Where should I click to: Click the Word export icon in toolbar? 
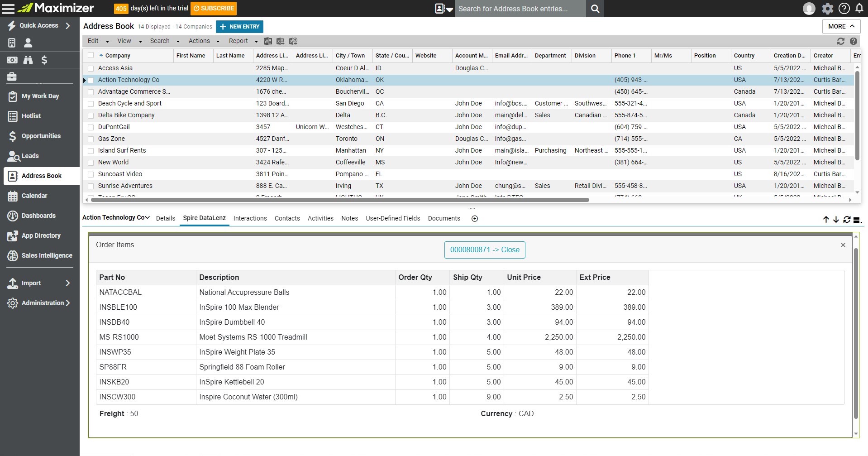(268, 41)
